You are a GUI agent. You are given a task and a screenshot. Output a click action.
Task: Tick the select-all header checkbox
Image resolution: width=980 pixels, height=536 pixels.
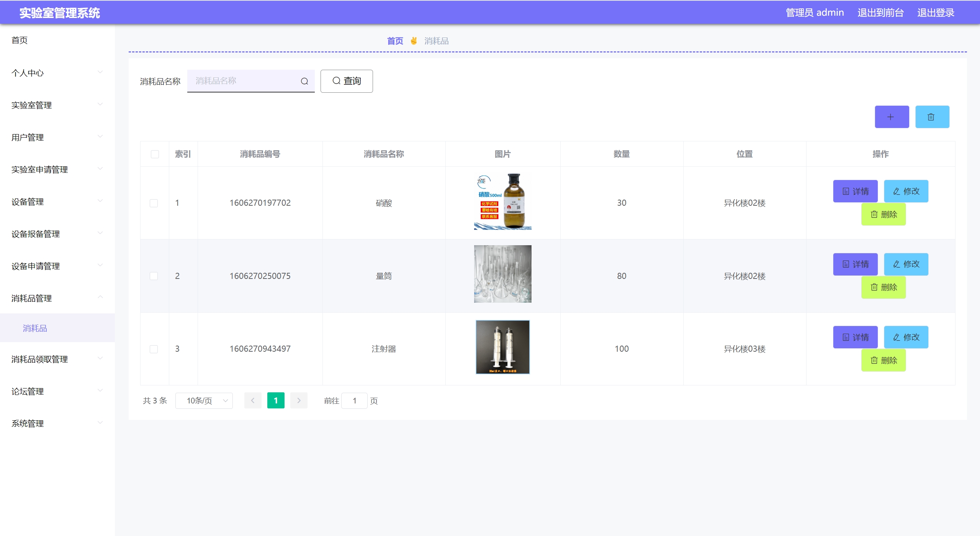click(x=155, y=154)
